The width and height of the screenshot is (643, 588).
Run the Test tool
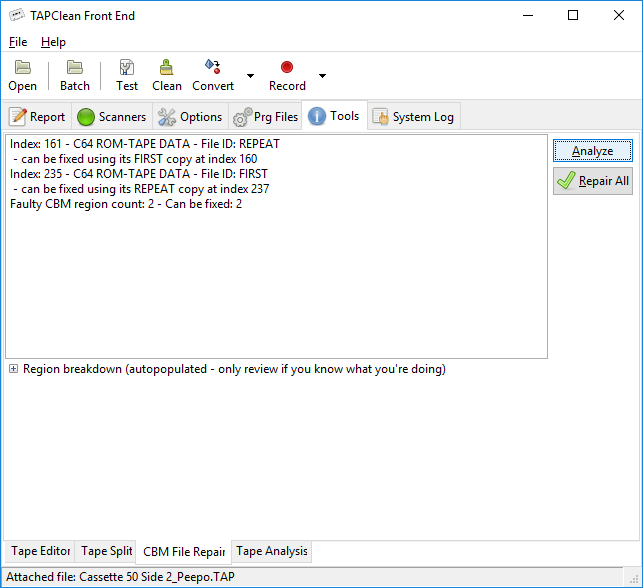[x=127, y=76]
